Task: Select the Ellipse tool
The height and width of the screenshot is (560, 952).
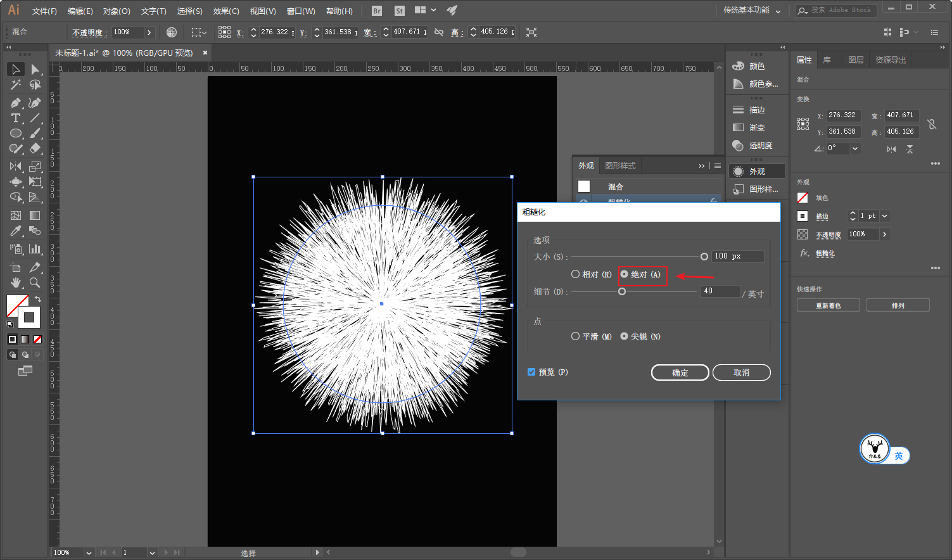Action: (16, 134)
